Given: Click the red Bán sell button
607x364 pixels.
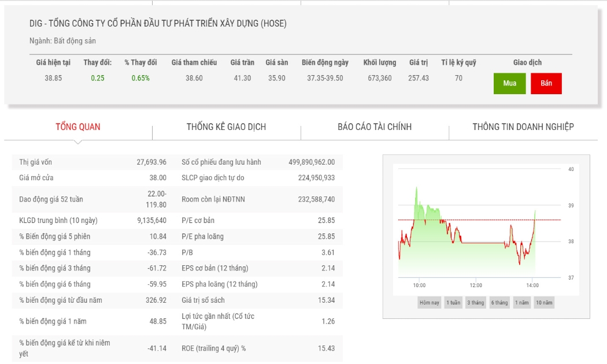Looking at the screenshot, I should [x=546, y=83].
